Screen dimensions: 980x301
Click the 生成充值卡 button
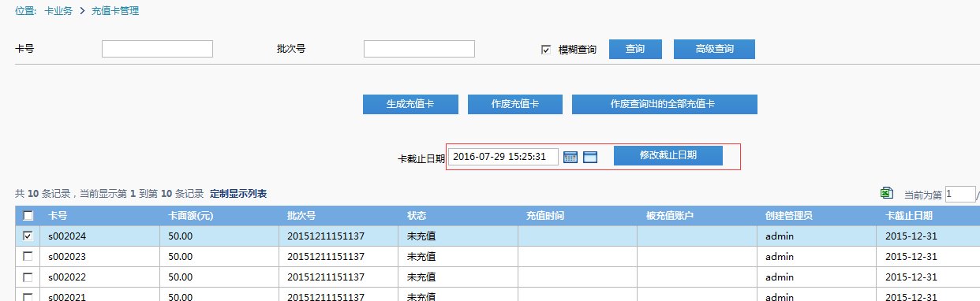[410, 104]
